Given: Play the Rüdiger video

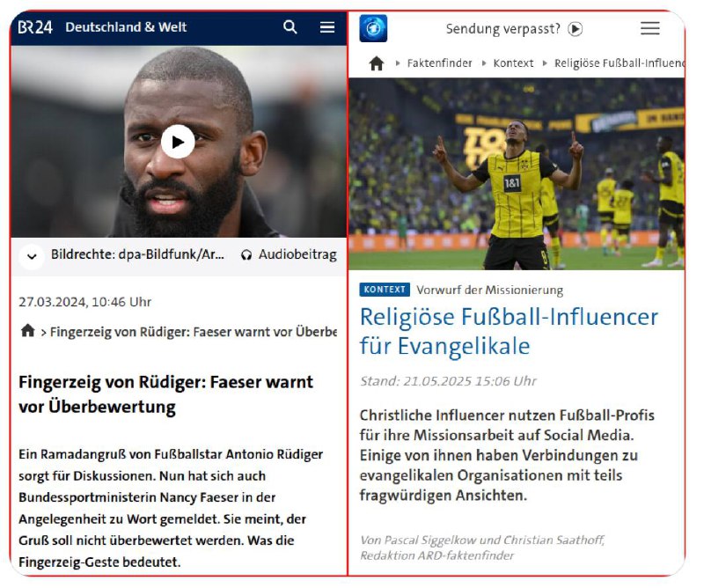Looking at the screenshot, I should coord(178,142).
